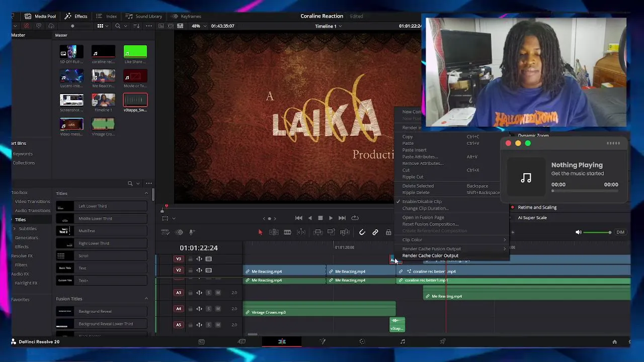The height and width of the screenshot is (362, 644).
Task: Open the voiceover microphone tool
Action: (192, 232)
